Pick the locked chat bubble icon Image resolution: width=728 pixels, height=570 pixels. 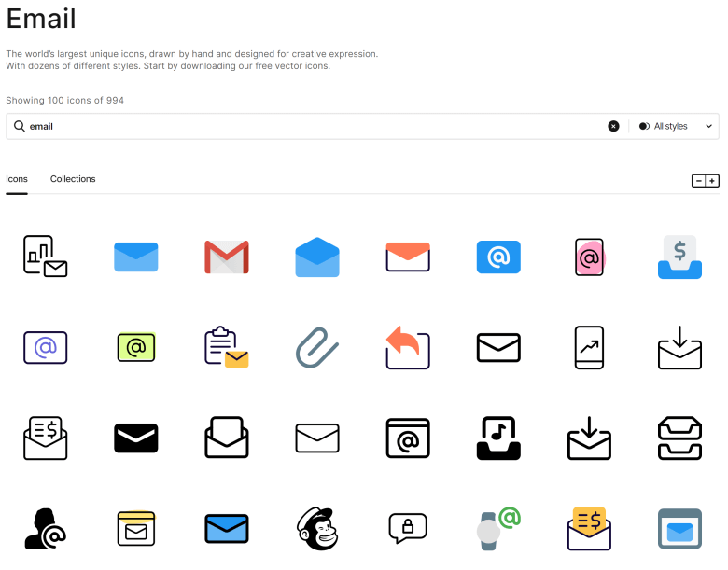(x=408, y=528)
